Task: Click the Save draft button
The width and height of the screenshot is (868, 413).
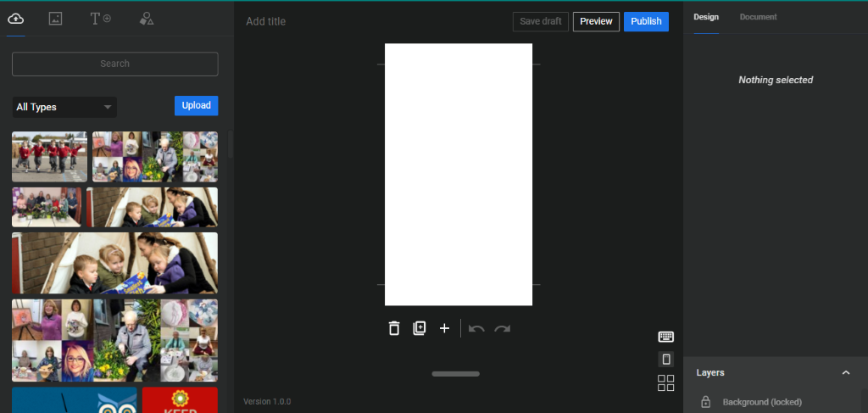Action: [x=541, y=21]
